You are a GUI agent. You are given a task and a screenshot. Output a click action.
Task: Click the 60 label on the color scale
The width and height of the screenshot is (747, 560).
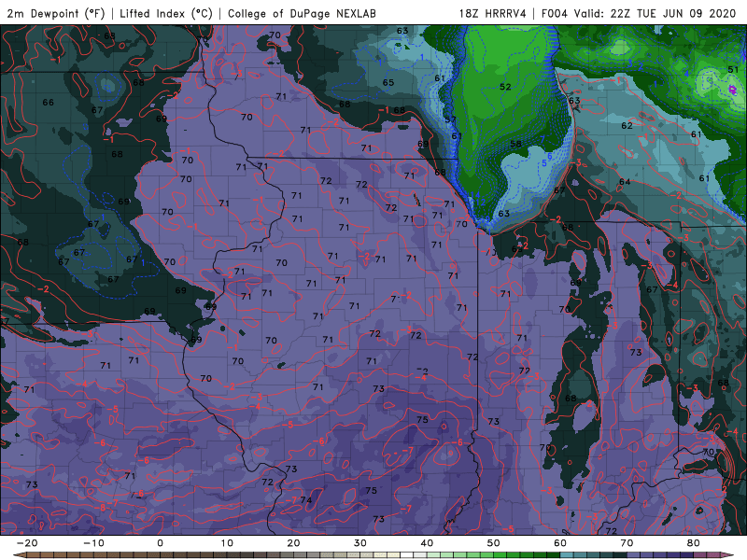(x=560, y=543)
